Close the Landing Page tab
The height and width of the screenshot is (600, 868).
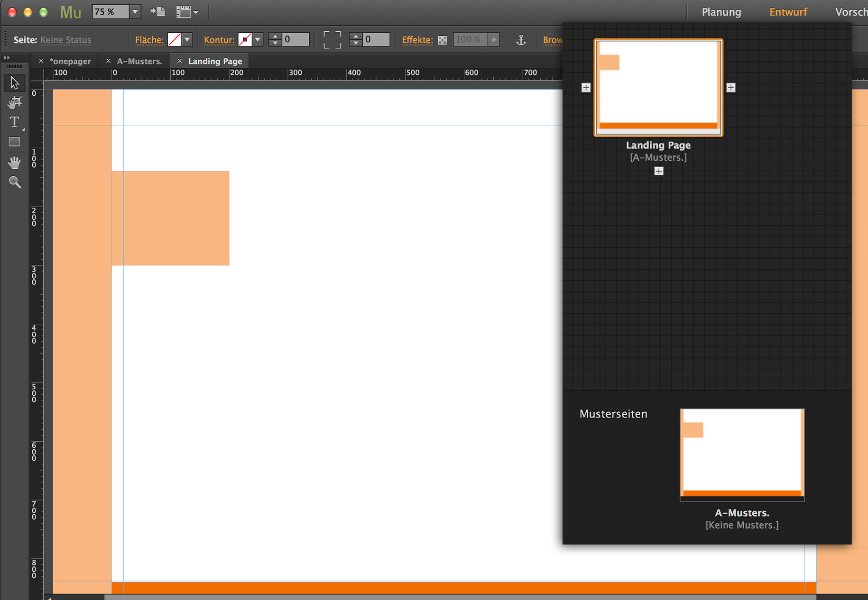coord(180,61)
